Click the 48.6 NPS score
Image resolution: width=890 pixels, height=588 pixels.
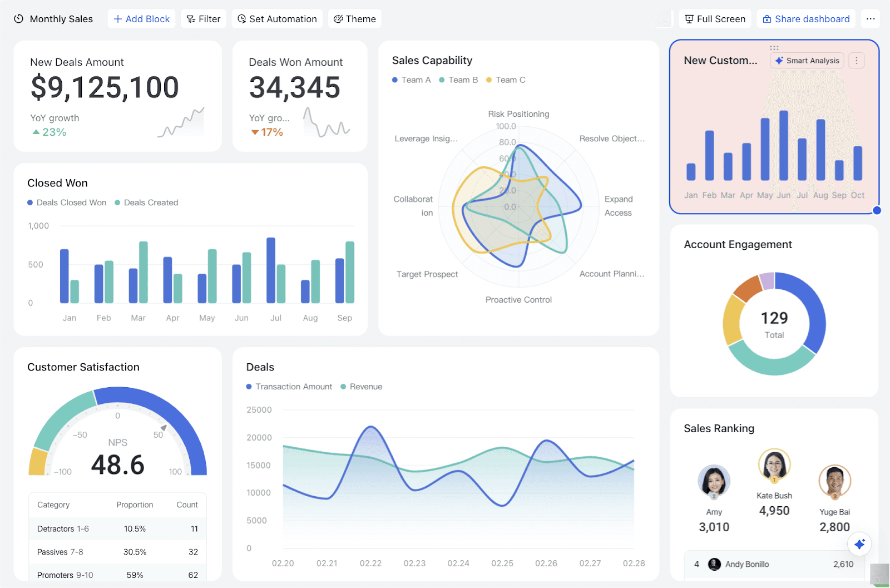(x=118, y=465)
